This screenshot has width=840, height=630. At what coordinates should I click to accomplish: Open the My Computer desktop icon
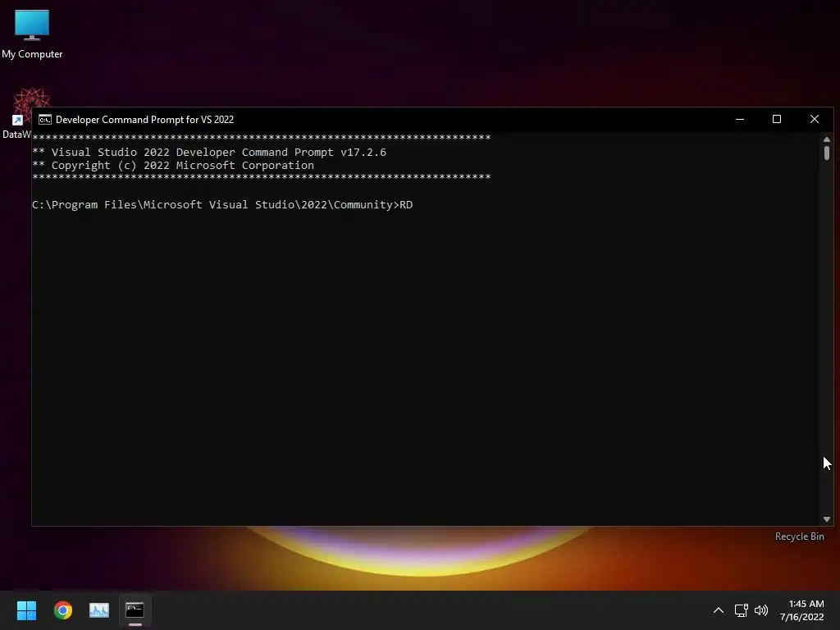point(32,34)
